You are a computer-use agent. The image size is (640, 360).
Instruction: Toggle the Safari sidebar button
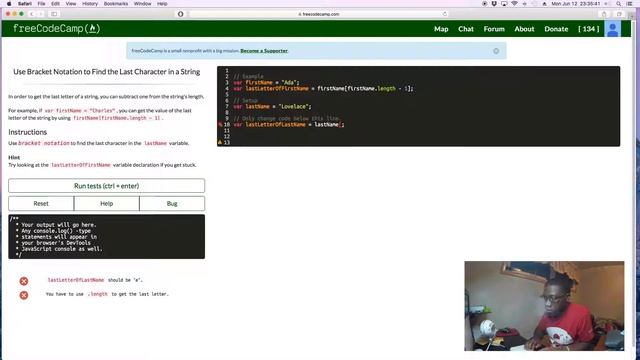click(x=54, y=14)
